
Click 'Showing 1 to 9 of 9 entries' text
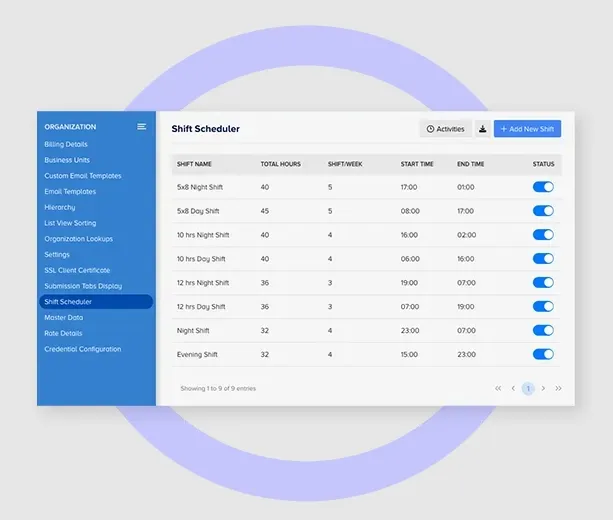tap(218, 389)
